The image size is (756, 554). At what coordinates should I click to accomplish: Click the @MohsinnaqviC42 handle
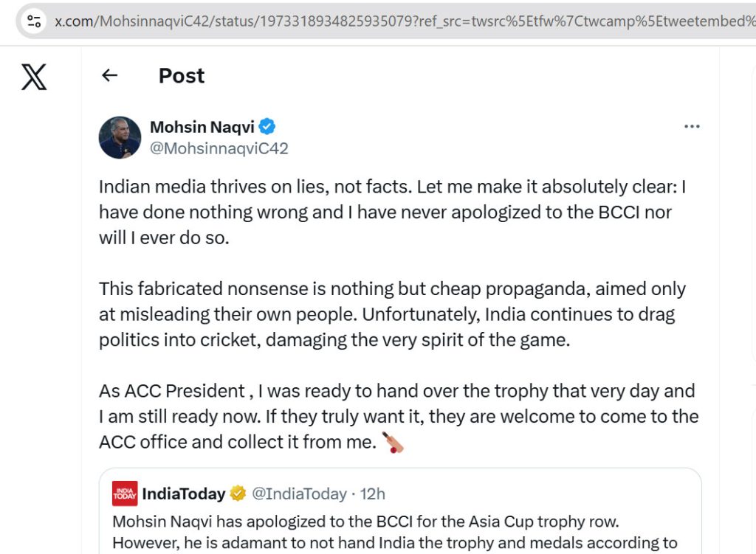219,148
